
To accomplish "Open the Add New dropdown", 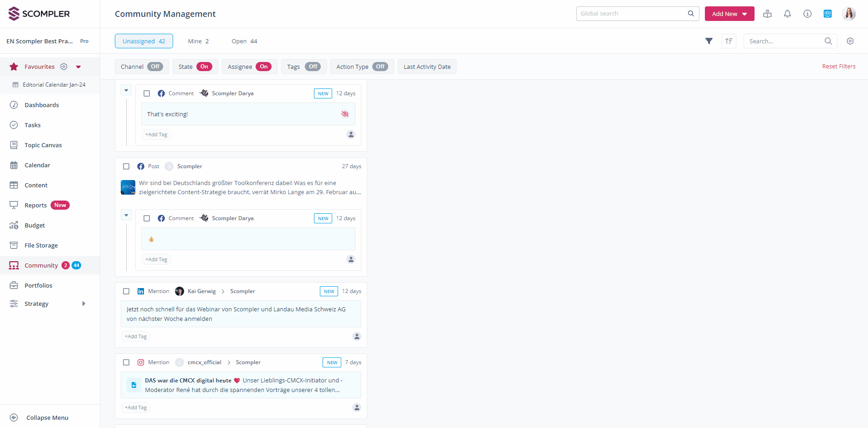I will [x=729, y=14].
